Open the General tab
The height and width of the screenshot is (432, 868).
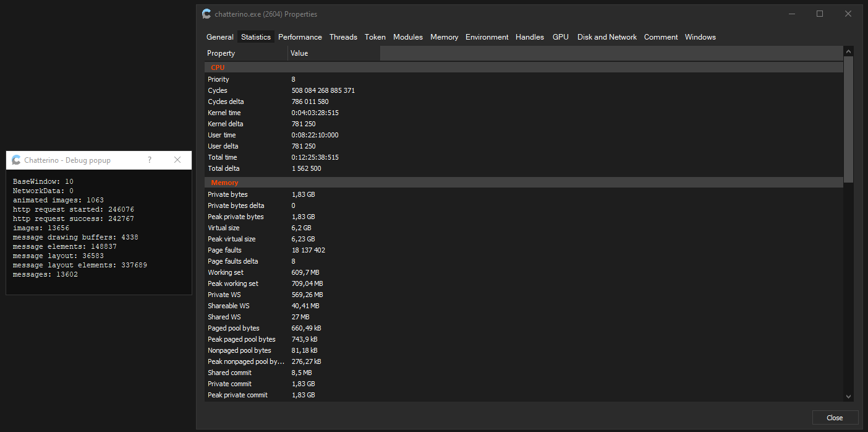(x=220, y=37)
